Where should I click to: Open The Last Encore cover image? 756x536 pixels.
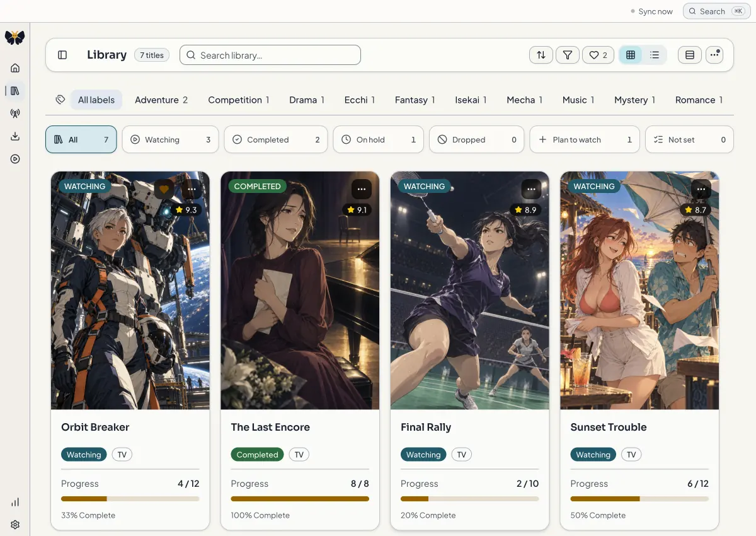point(300,291)
